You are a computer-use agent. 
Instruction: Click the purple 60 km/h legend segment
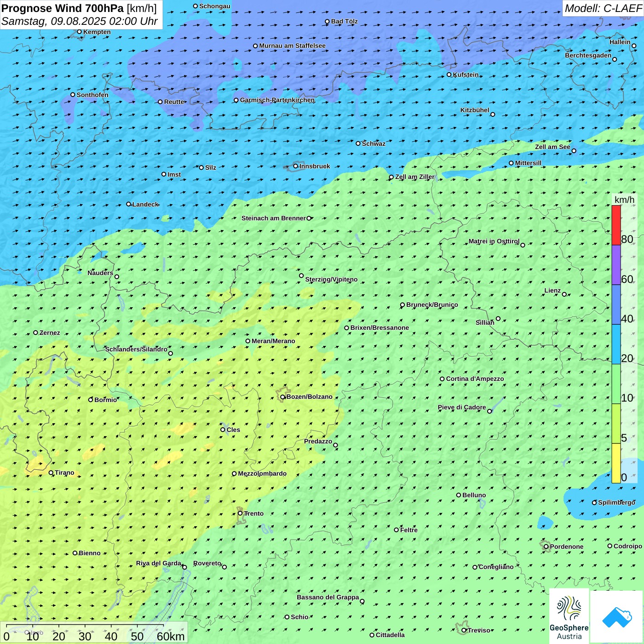[x=616, y=264]
